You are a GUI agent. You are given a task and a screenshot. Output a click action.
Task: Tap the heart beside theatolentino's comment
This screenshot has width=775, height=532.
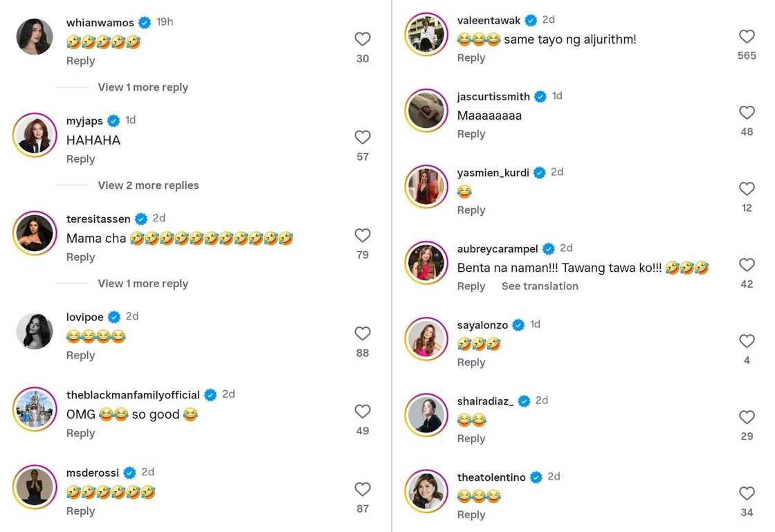[x=747, y=493]
